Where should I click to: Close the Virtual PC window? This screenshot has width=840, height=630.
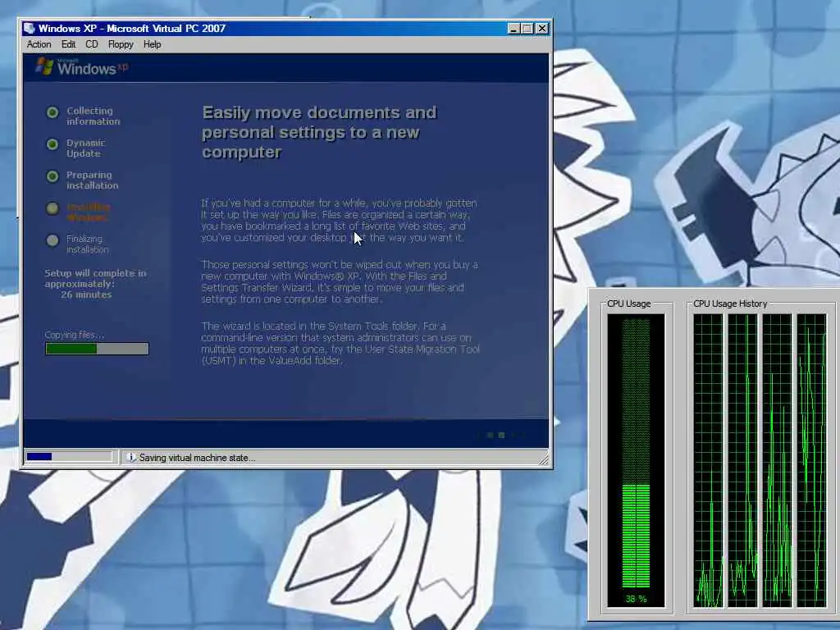coord(542,29)
